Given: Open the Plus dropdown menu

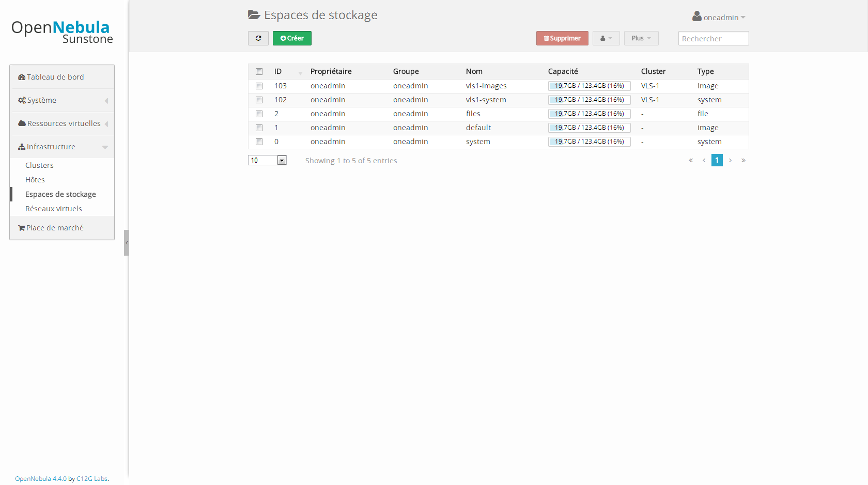Looking at the screenshot, I should (x=641, y=38).
